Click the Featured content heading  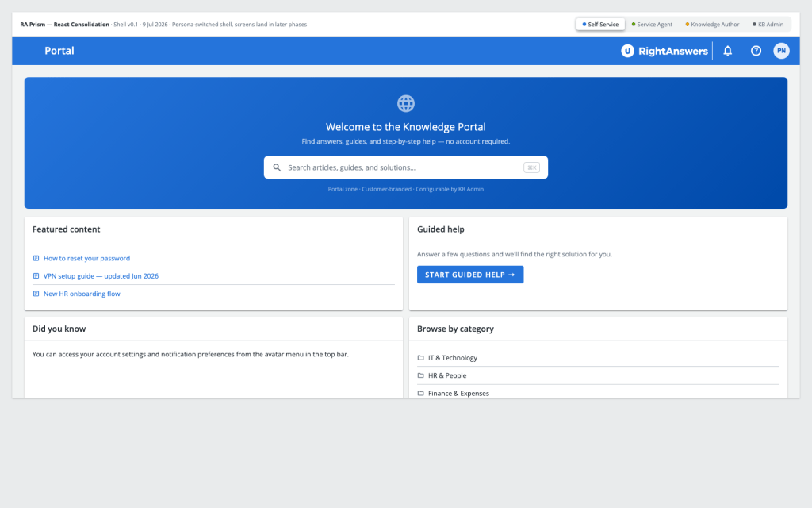67,229
